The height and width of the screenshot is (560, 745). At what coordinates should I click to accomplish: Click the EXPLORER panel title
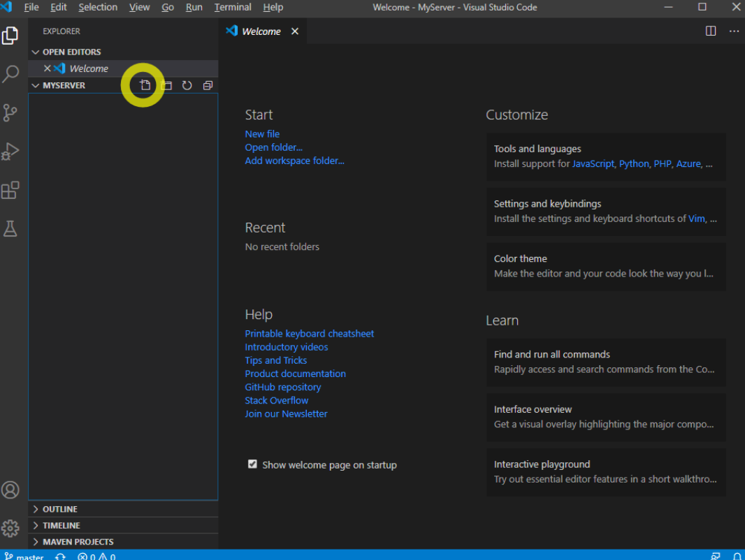(x=62, y=31)
